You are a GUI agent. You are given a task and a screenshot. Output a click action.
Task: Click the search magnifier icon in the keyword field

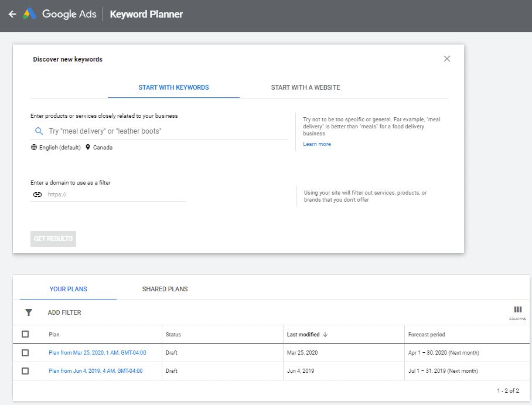pos(39,131)
